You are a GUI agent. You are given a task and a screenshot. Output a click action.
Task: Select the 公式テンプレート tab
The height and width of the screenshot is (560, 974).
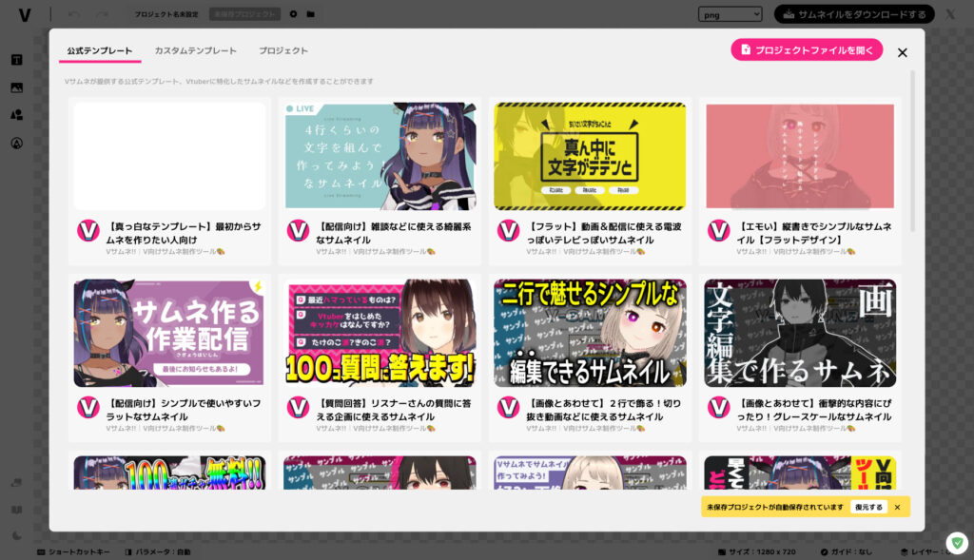click(99, 50)
